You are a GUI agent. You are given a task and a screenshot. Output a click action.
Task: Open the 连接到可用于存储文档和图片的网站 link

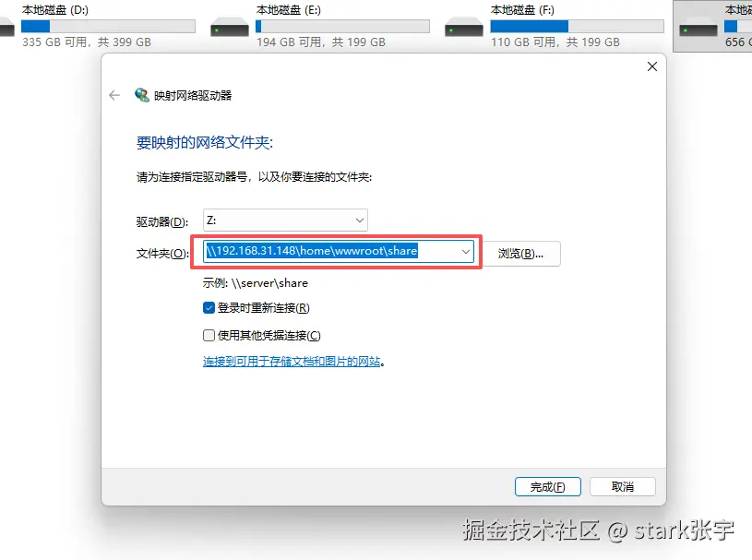292,361
